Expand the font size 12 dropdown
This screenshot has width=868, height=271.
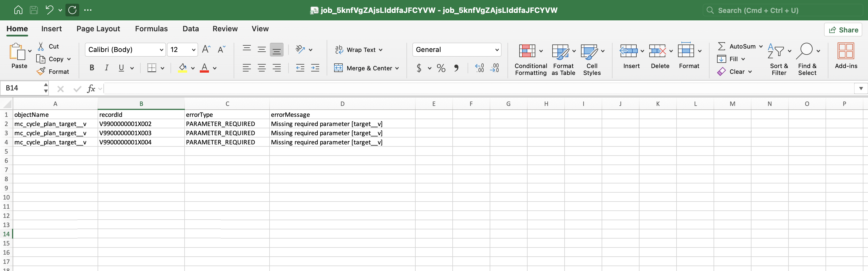(x=193, y=50)
